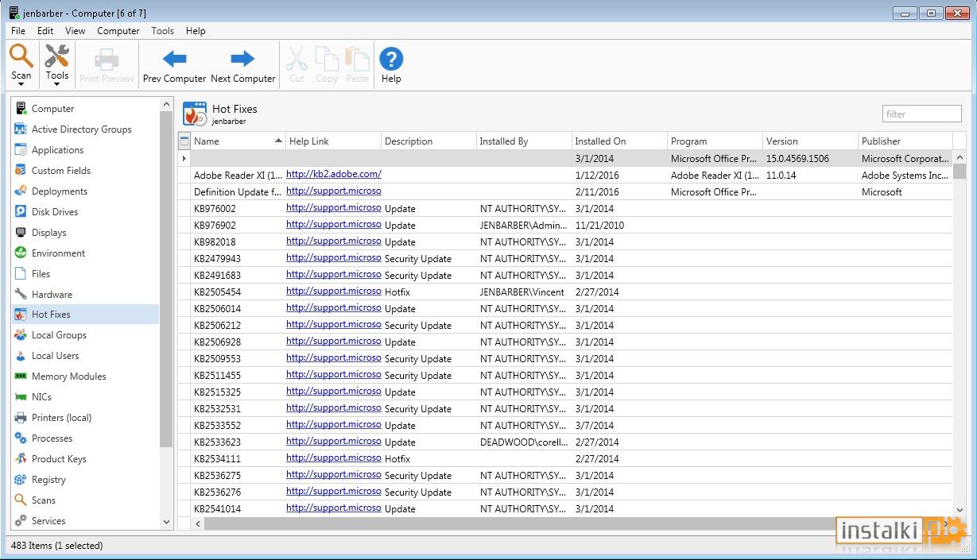Image resolution: width=977 pixels, height=560 pixels.
Task: Open Active Directory Groups section
Action: click(81, 129)
